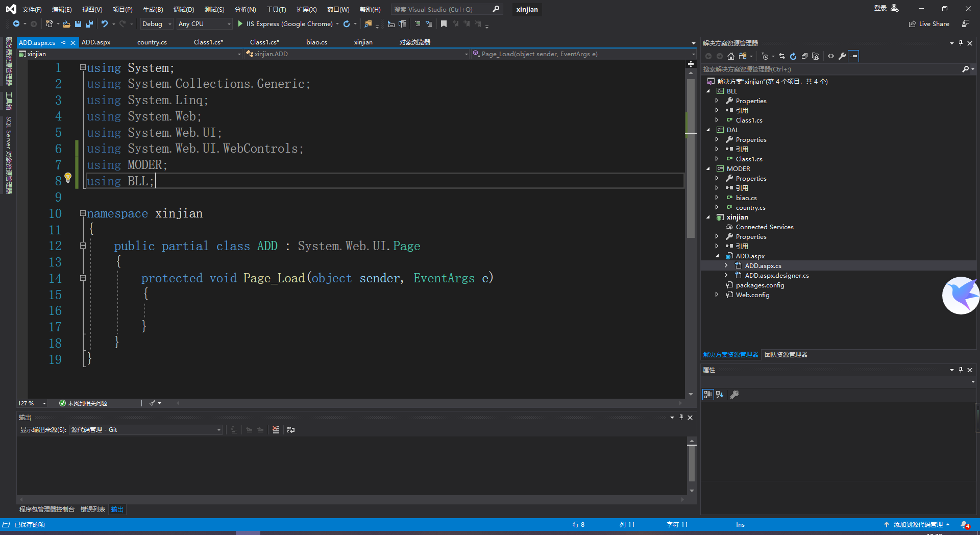Viewport: 980px width, 535px height.
Task: Open the 扩展(X) menu
Action: click(306, 10)
